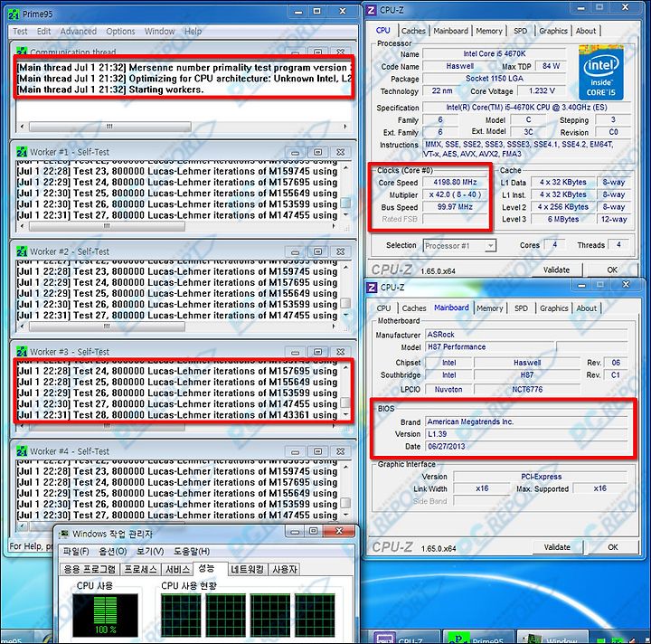Open Graphics tab in lower CPU-Z window
The width and height of the screenshot is (651, 644).
pyautogui.click(x=554, y=308)
